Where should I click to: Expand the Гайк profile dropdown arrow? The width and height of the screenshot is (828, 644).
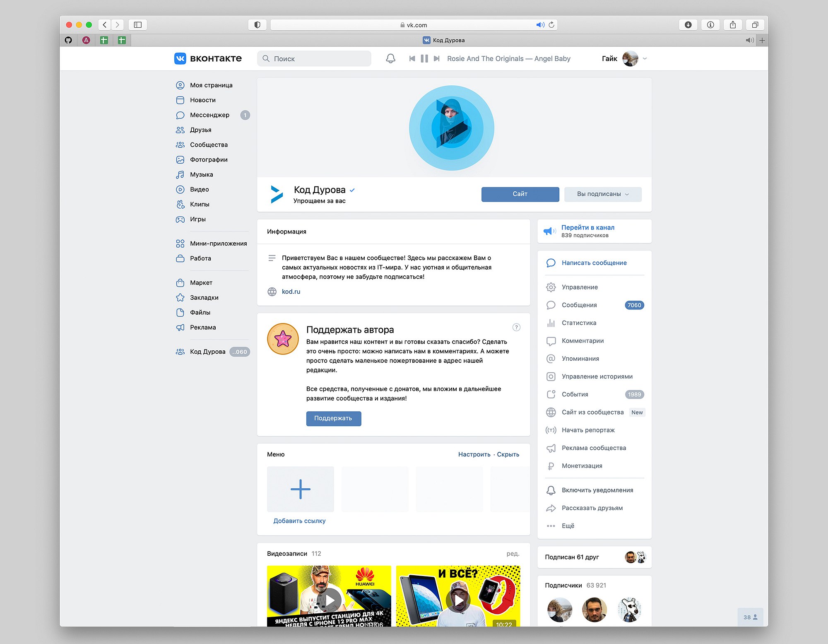click(645, 58)
